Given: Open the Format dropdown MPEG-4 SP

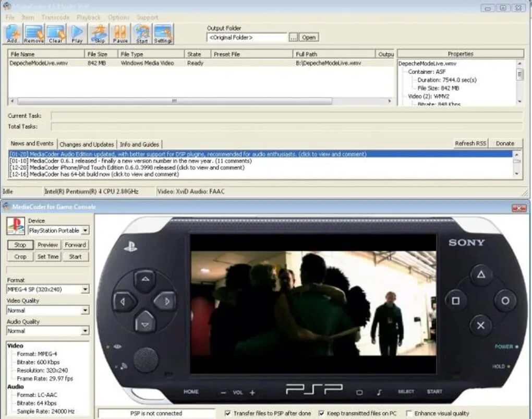Looking at the screenshot, I should [x=48, y=289].
